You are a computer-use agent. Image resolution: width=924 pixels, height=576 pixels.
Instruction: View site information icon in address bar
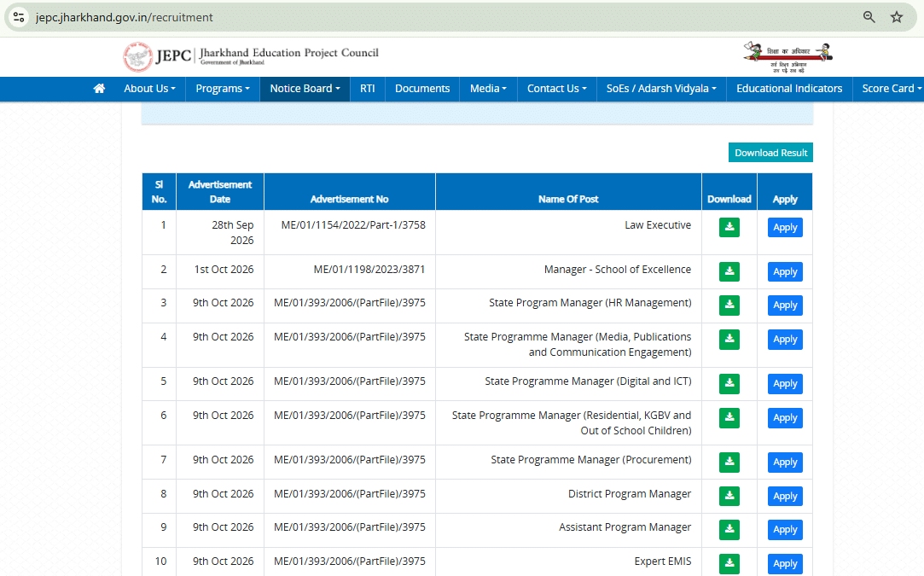coord(19,17)
